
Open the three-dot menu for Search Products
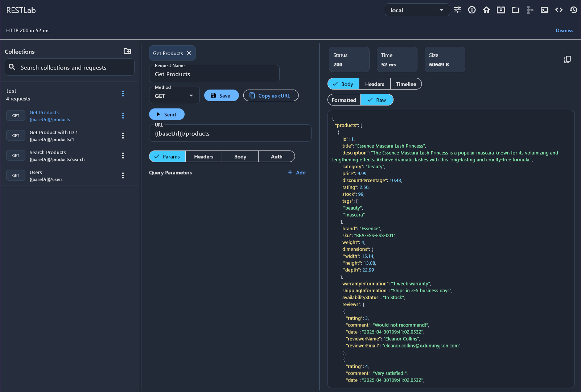click(123, 156)
